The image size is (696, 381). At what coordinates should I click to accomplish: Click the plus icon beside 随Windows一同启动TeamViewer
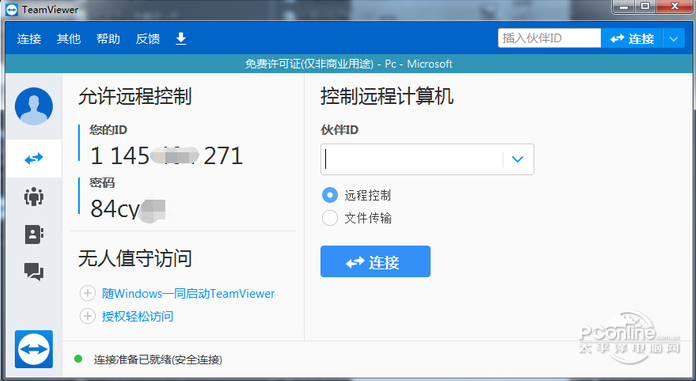coord(87,293)
